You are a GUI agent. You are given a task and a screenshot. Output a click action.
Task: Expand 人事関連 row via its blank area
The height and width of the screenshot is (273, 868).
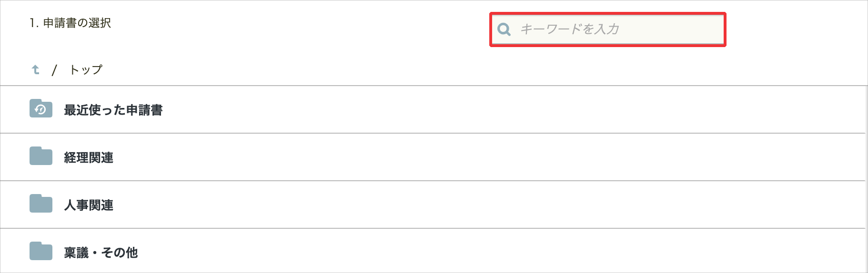pyautogui.click(x=476, y=205)
